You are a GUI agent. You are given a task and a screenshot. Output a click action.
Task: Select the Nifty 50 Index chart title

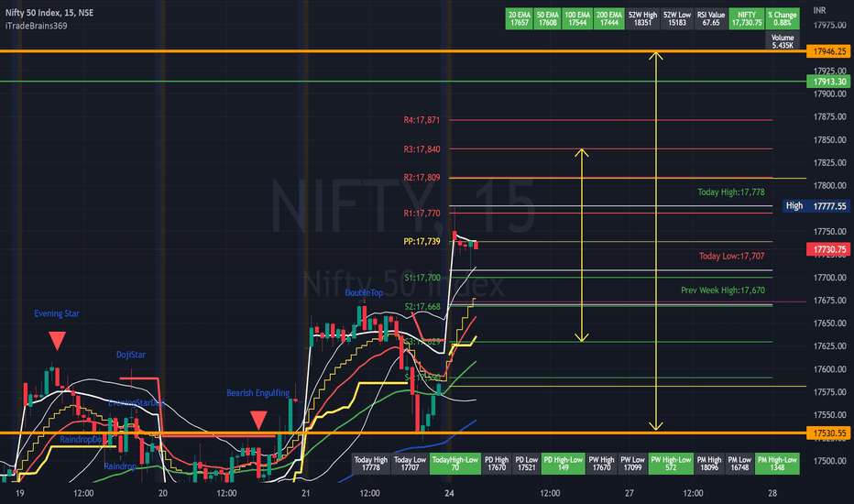[49, 13]
